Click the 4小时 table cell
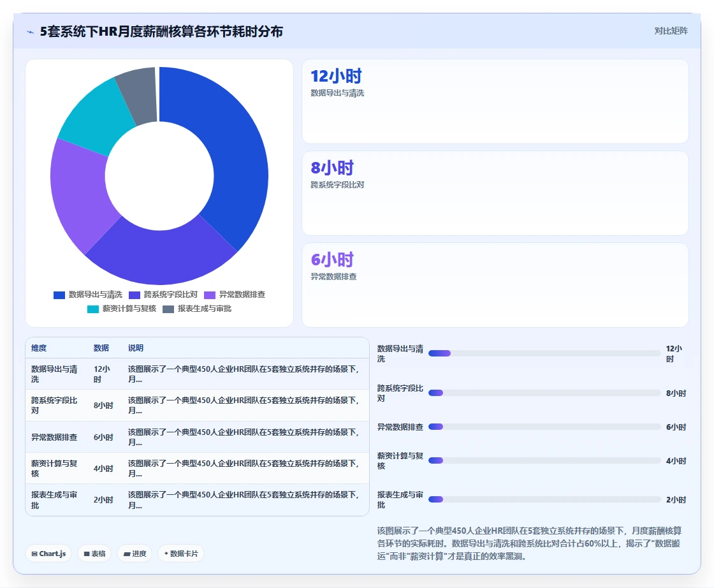The height and width of the screenshot is (588, 714). pyautogui.click(x=103, y=468)
